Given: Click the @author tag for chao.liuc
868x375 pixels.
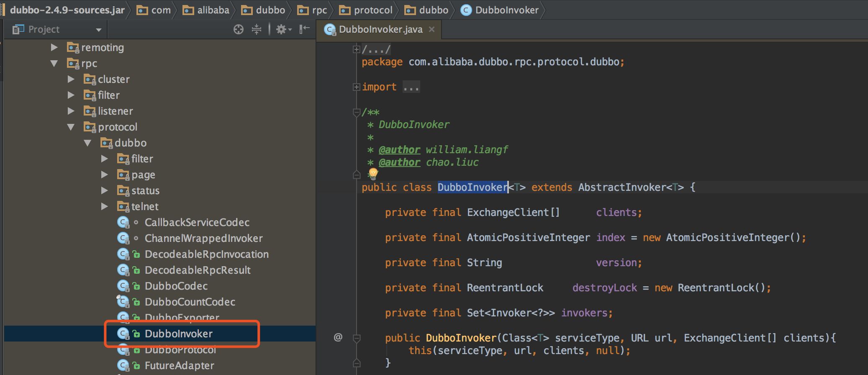Looking at the screenshot, I should (399, 162).
